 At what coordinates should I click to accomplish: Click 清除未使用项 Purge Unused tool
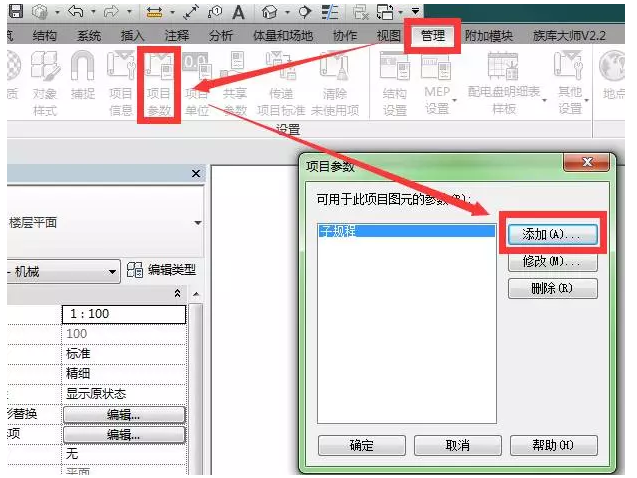pyautogui.click(x=335, y=84)
